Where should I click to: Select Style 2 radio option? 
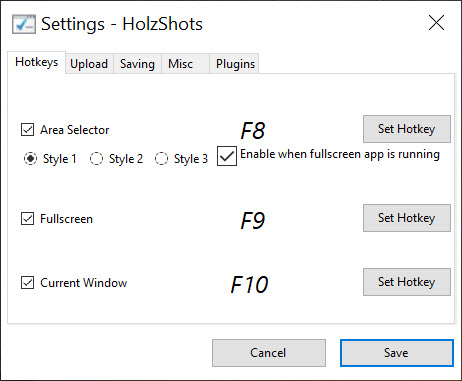click(x=96, y=159)
